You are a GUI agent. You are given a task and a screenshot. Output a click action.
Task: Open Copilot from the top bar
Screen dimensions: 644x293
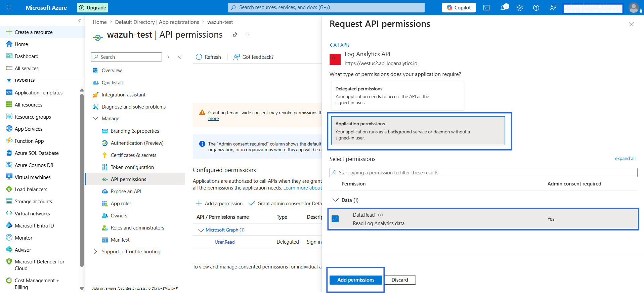pos(459,8)
